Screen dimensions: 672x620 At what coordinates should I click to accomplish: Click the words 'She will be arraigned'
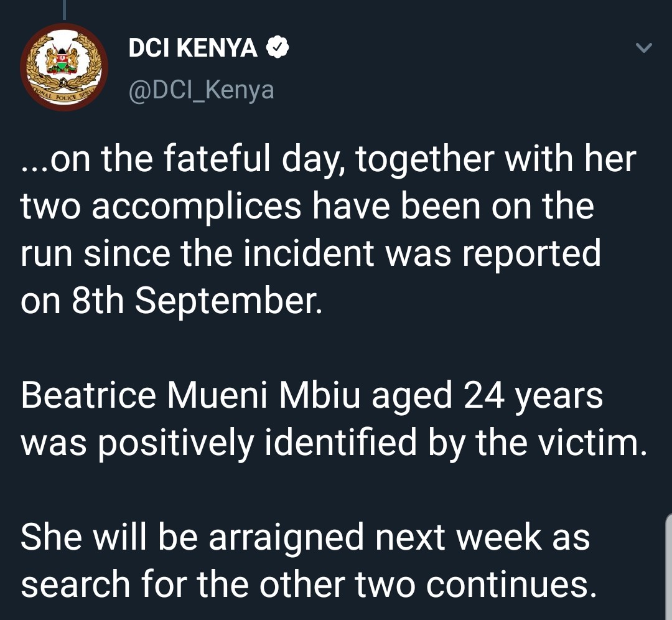pyautogui.click(x=192, y=538)
